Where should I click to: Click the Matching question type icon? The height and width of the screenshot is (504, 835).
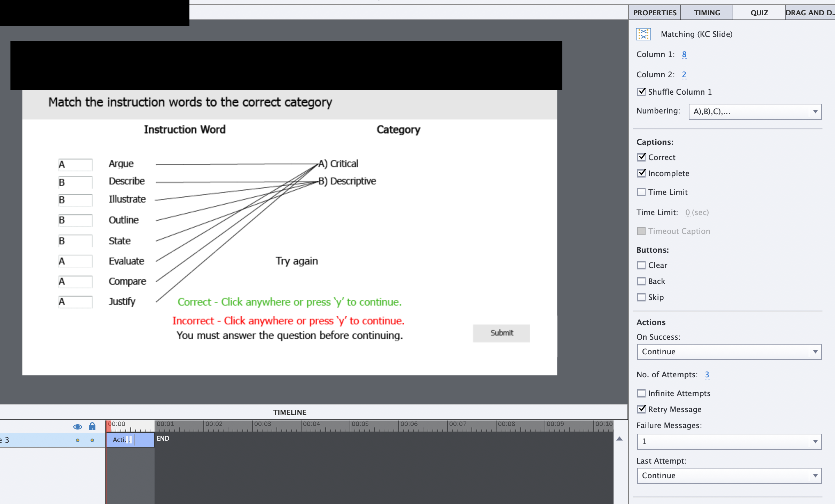[643, 34]
